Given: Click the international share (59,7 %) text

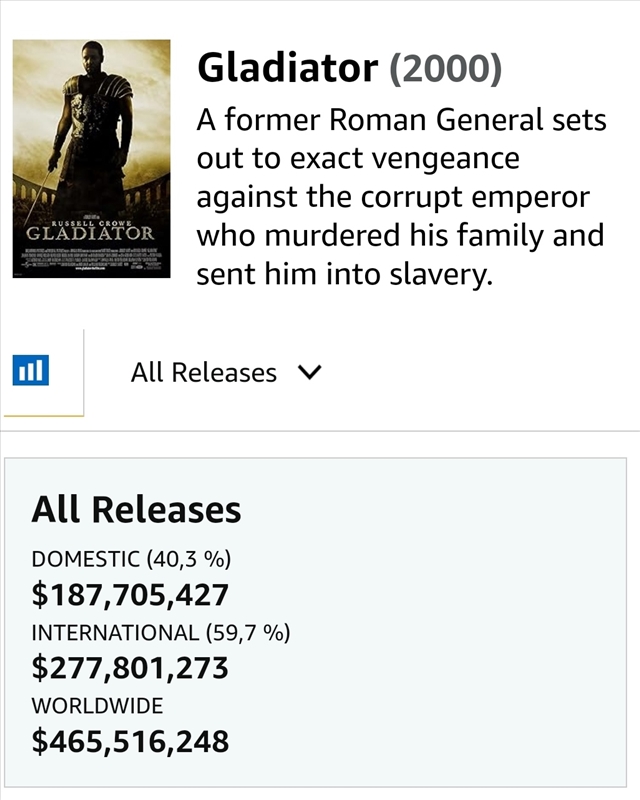Looking at the screenshot, I should pyautogui.click(x=247, y=632).
